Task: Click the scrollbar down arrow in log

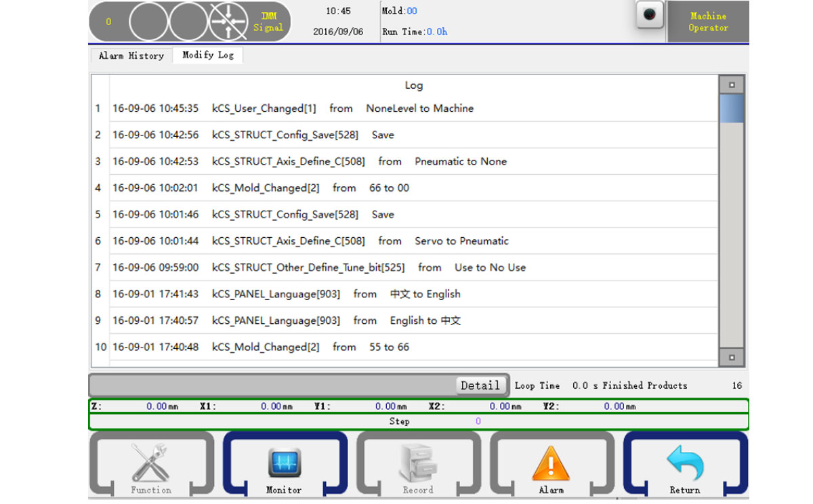Action: [731, 357]
